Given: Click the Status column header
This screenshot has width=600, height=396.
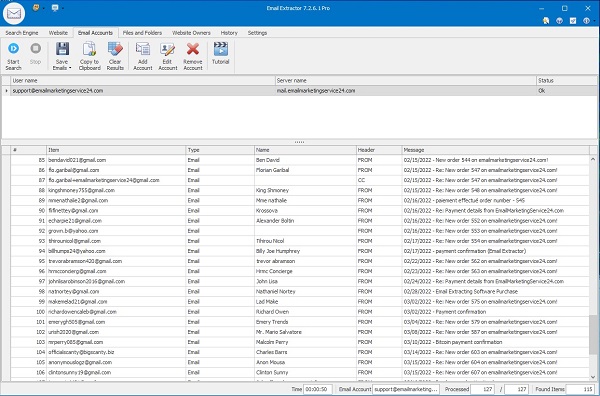Looking at the screenshot, I should click(x=567, y=80).
